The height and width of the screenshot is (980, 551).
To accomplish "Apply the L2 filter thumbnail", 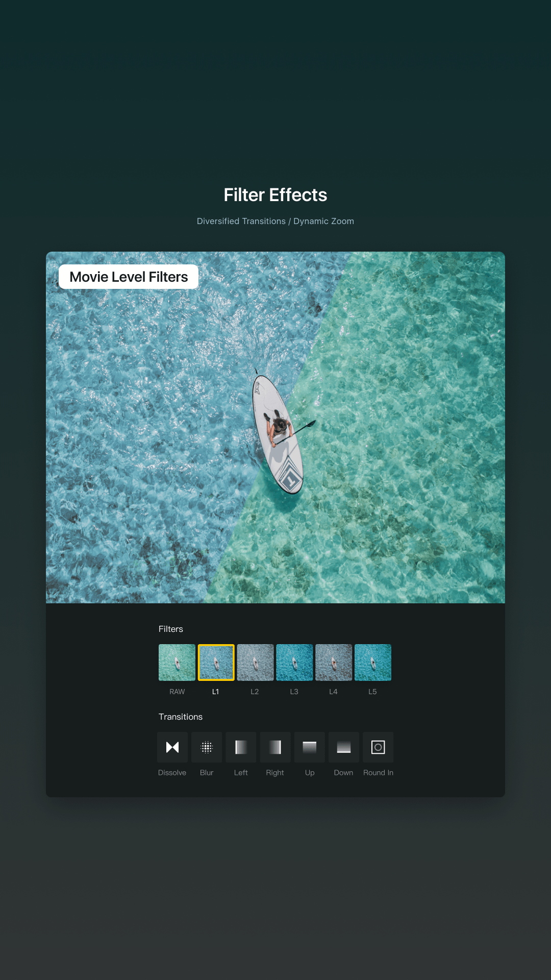I will 256,663.
